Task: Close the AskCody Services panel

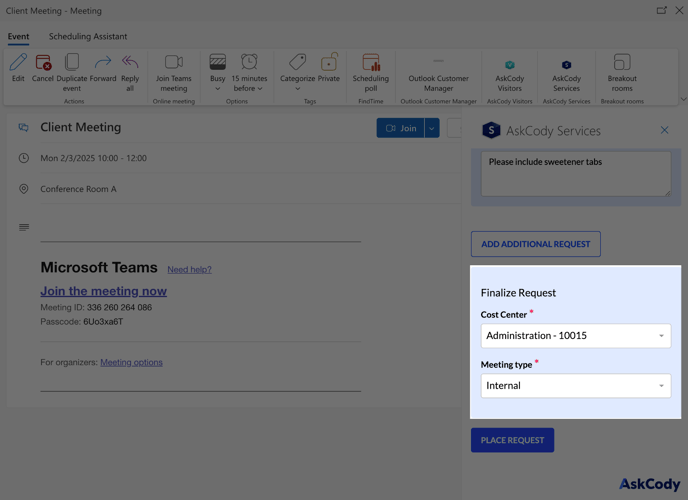Action: 664,130
